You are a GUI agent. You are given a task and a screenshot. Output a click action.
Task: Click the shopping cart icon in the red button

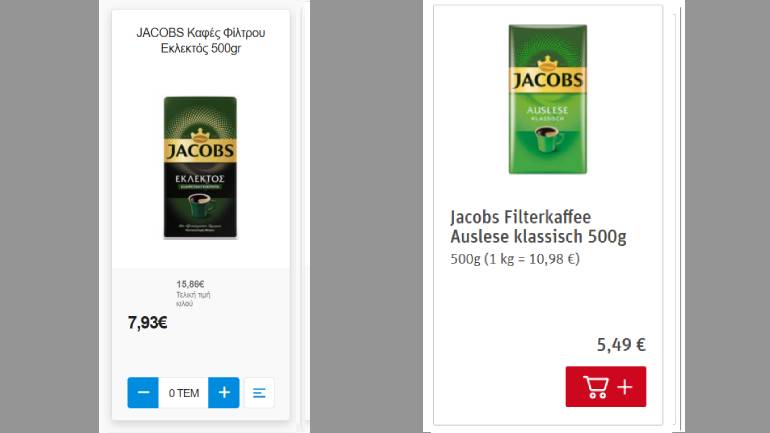click(596, 387)
